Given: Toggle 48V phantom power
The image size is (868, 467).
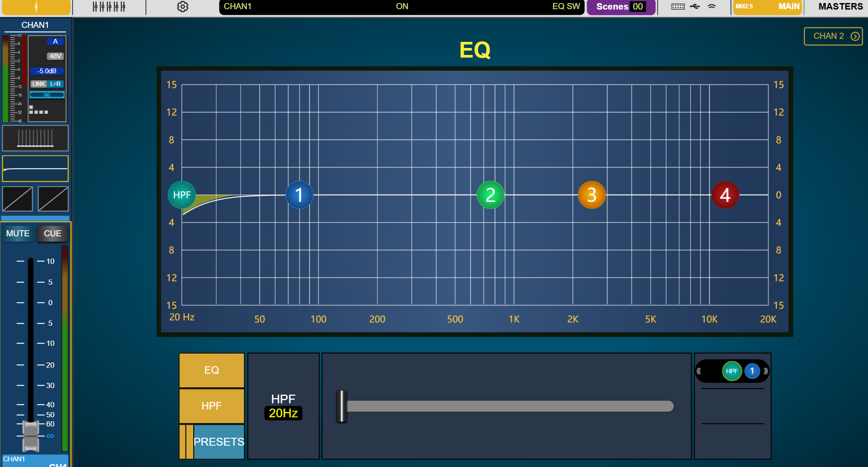Looking at the screenshot, I should tap(55, 56).
